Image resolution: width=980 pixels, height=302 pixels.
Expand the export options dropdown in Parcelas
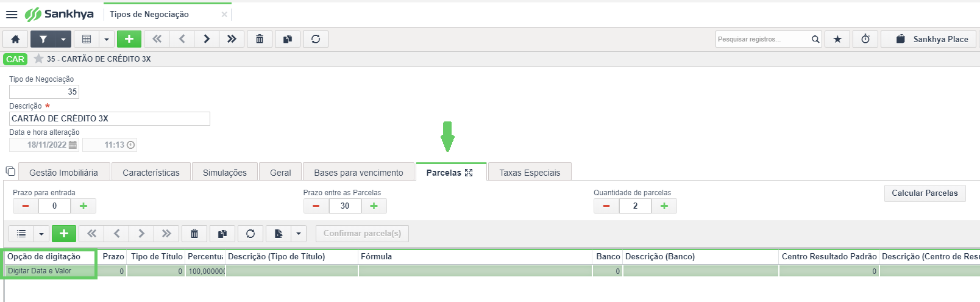tap(298, 234)
